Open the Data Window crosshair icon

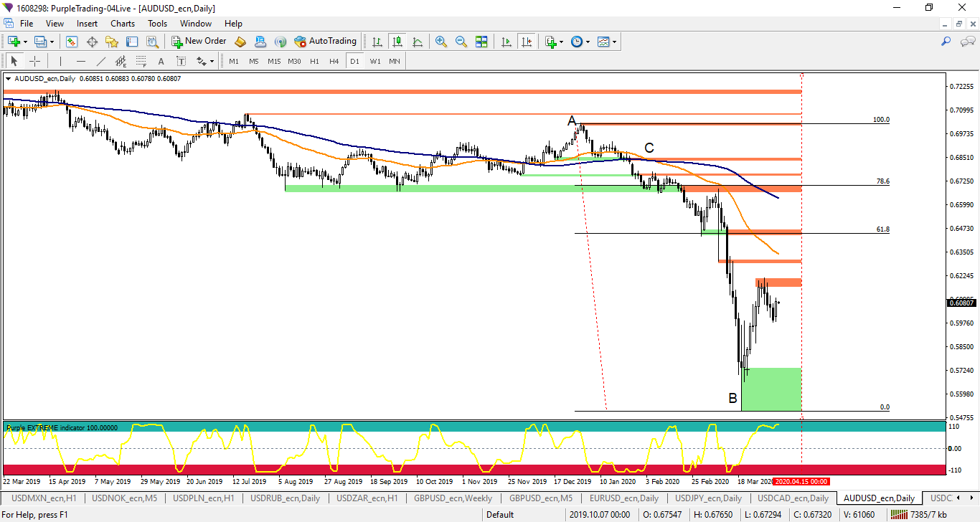click(92, 42)
